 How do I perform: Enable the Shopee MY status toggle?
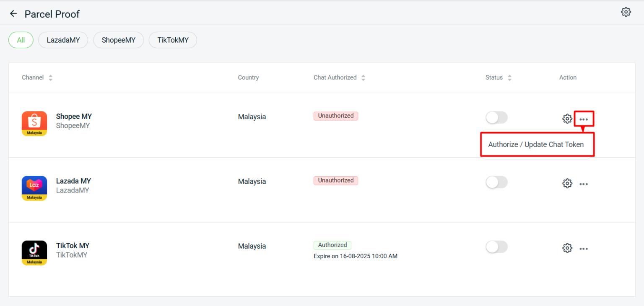pyautogui.click(x=496, y=118)
